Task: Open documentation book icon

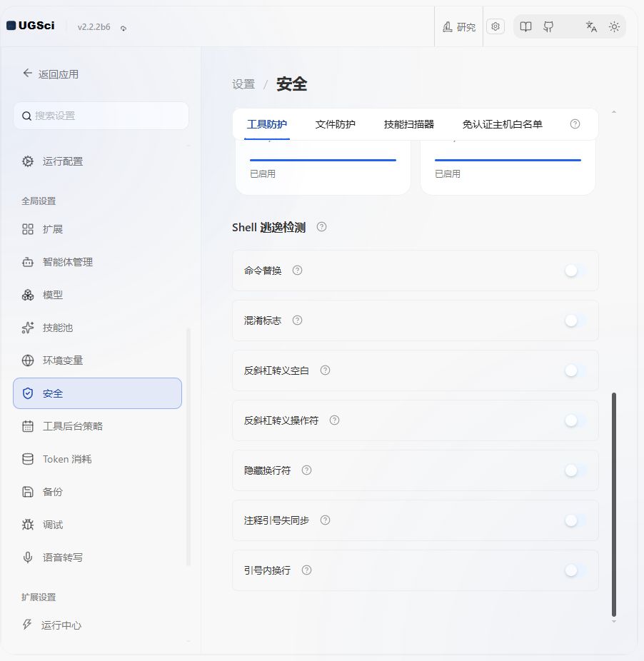Action: tap(525, 27)
